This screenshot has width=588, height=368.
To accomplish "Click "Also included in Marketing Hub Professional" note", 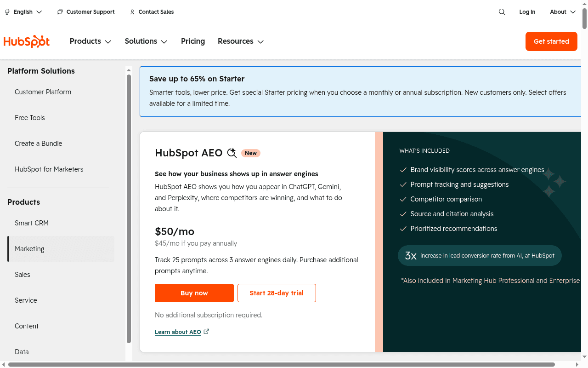I will 490,281.
